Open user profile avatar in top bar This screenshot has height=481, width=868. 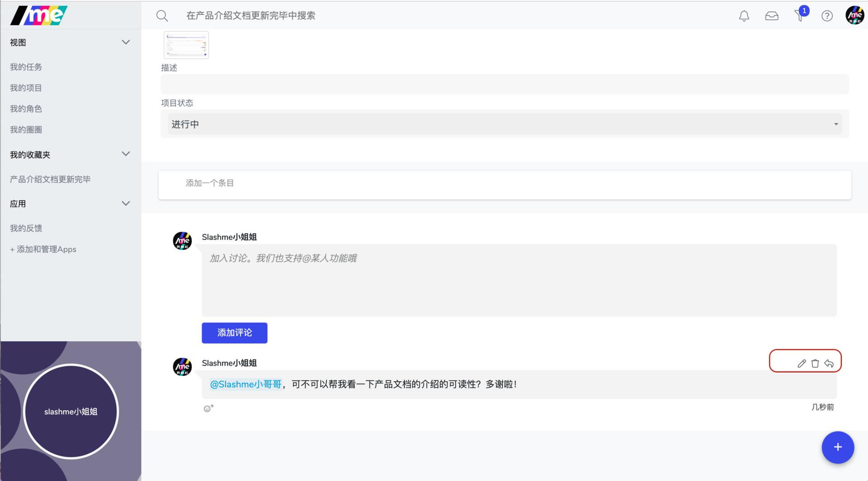pos(854,15)
